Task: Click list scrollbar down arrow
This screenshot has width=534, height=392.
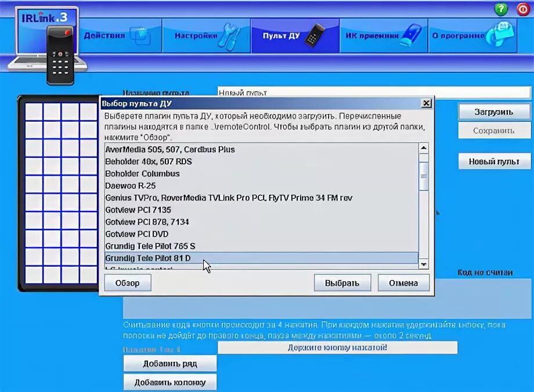Action: 424,264
